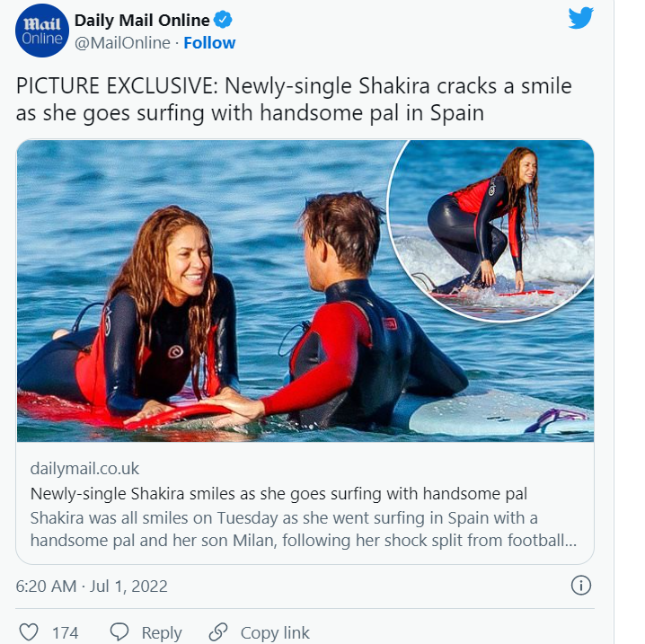Click the blue verified badge
Image resolution: width=645 pixels, height=644 pixels.
[x=225, y=20]
